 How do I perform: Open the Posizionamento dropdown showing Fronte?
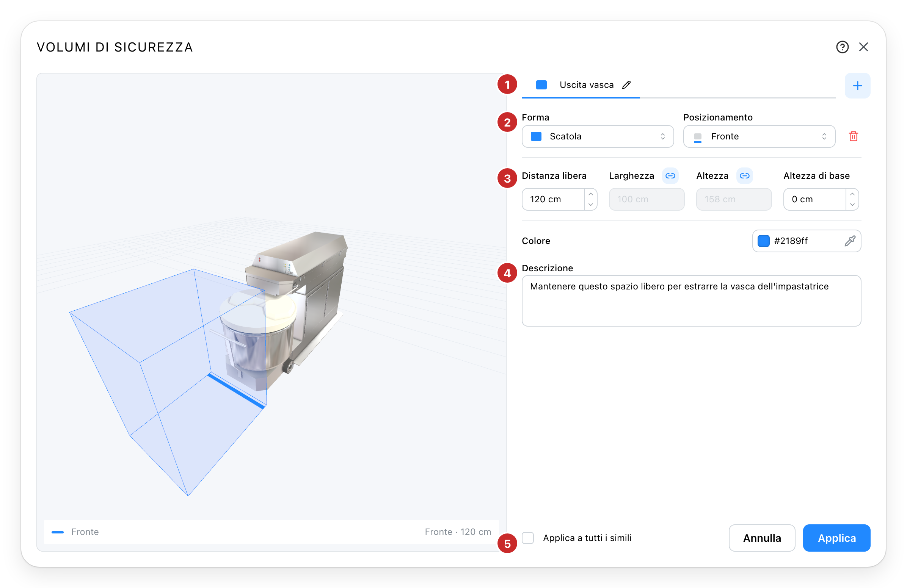(759, 136)
